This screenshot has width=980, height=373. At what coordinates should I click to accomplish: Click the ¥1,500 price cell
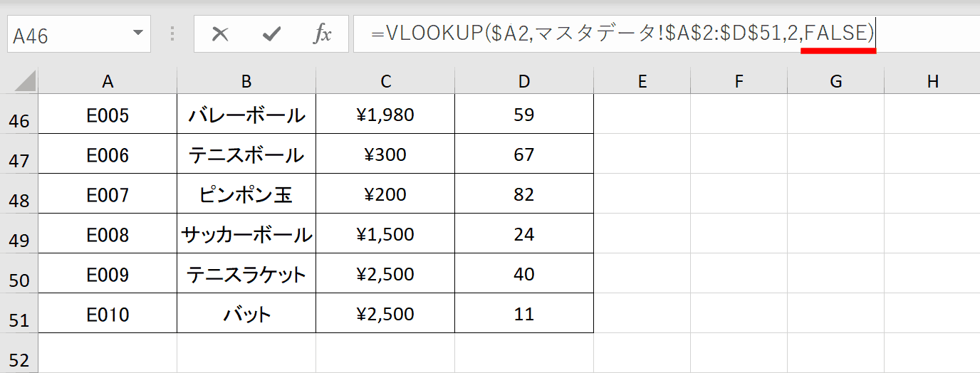(x=385, y=233)
